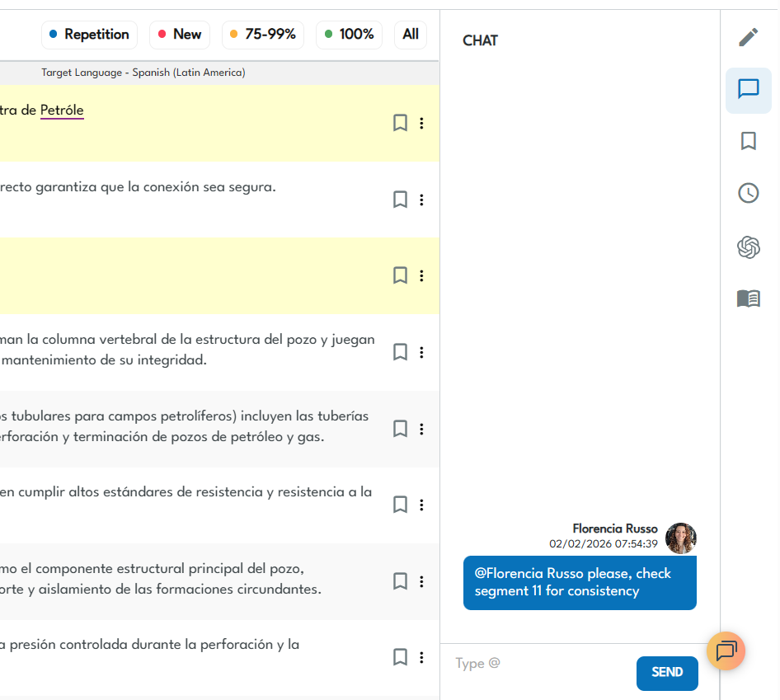Viewport: 780px width, 700px height.
Task: Bookmark the 'conexión sea segura' segment
Action: pyautogui.click(x=400, y=200)
